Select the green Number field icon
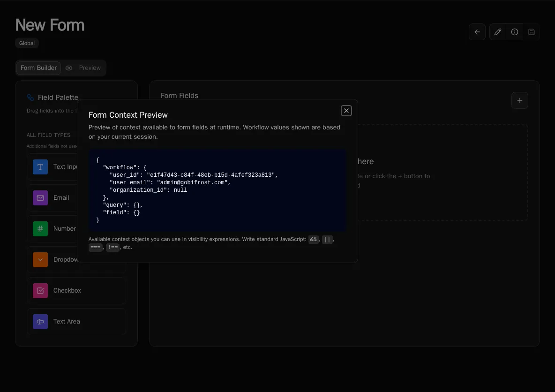Viewport: 555px width, 392px height. click(x=40, y=229)
